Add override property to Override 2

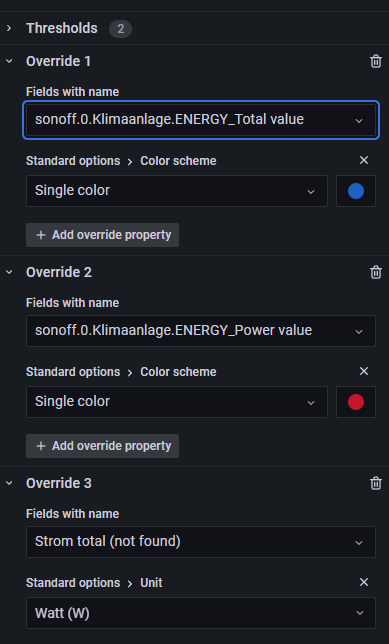tap(102, 446)
